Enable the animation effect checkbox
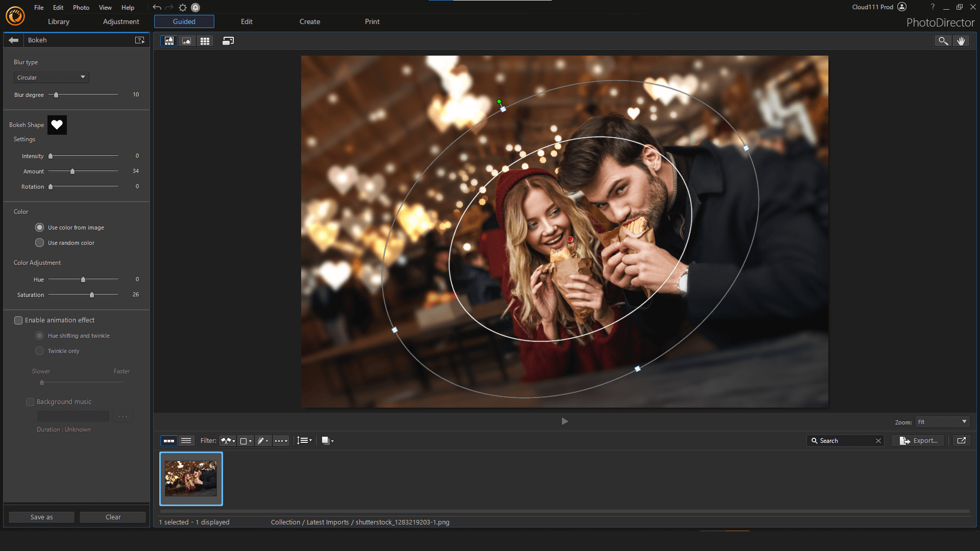 coord(18,319)
